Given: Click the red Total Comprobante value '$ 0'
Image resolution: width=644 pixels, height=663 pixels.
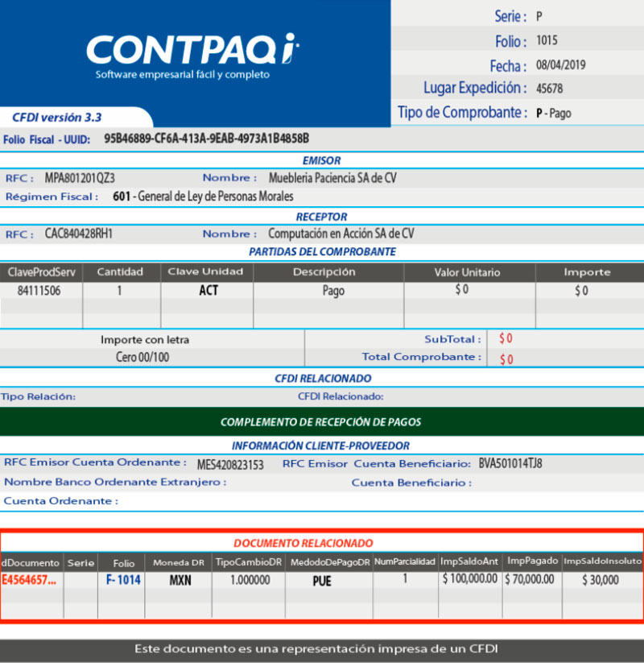Looking at the screenshot, I should (506, 359).
